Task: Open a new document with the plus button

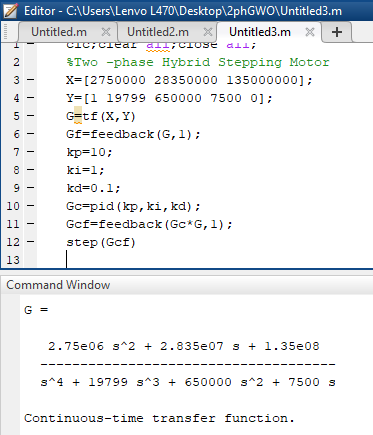Action: tap(337, 32)
